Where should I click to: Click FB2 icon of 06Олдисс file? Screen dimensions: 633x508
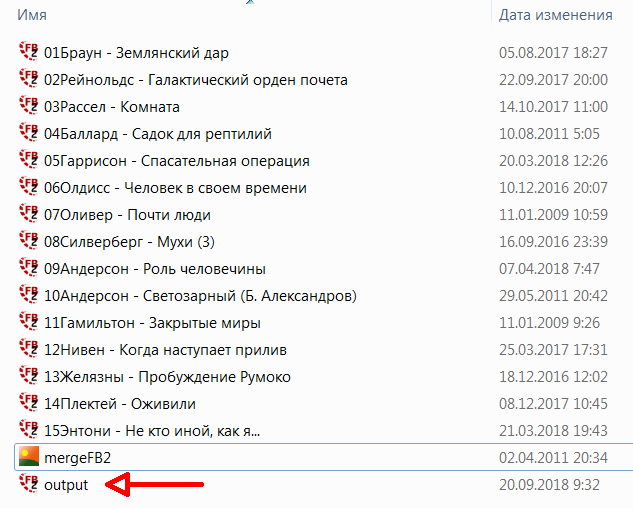click(29, 187)
